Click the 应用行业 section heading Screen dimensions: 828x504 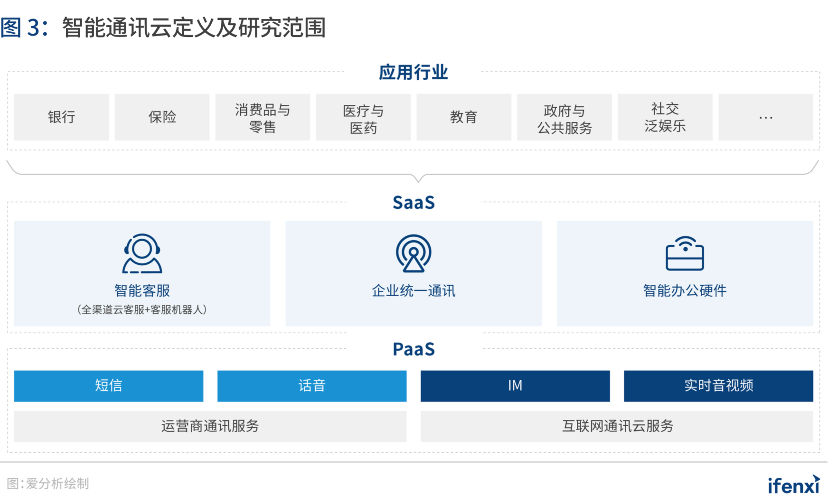(413, 73)
